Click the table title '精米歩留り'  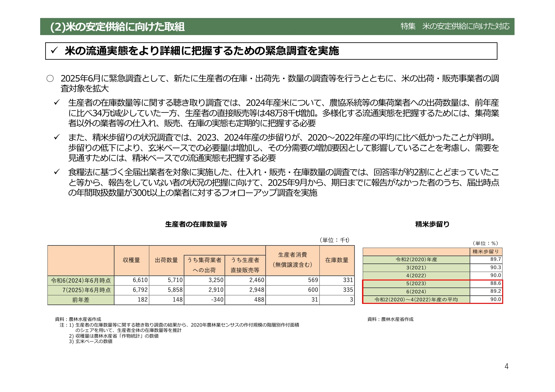tap(432, 224)
